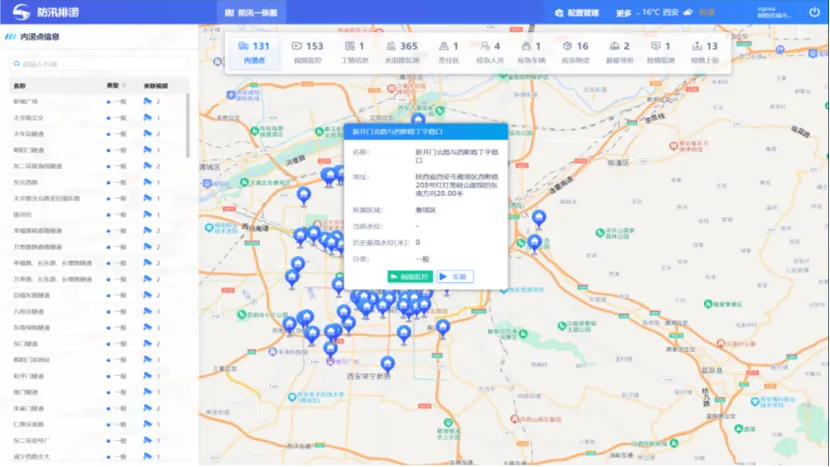This screenshot has width=830, height=467.
Task: Click video camera icon in 和平门隧道 row
Action: [x=148, y=376]
